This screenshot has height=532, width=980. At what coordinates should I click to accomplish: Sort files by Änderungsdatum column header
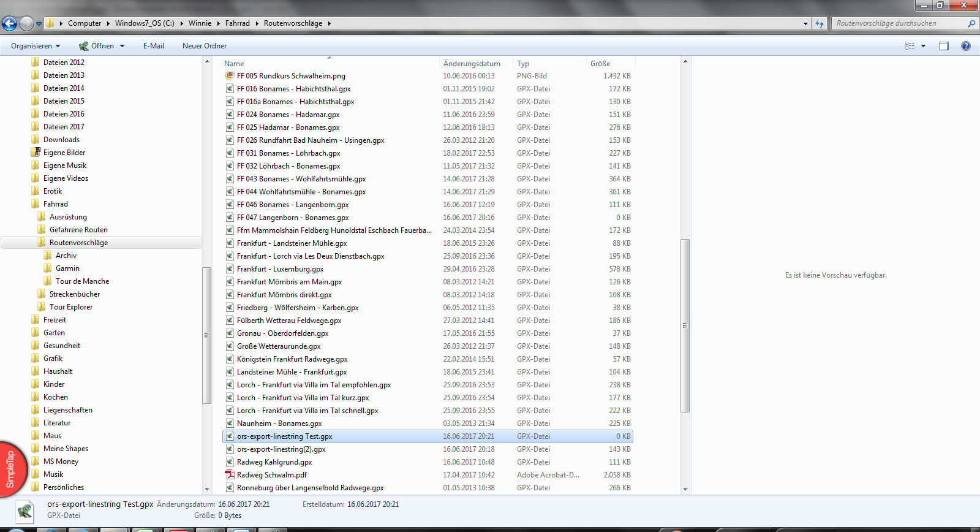(x=472, y=64)
